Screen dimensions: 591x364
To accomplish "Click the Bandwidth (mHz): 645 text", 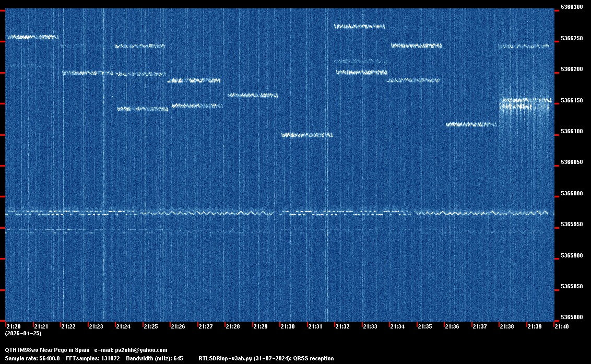I will pyautogui.click(x=155, y=358).
